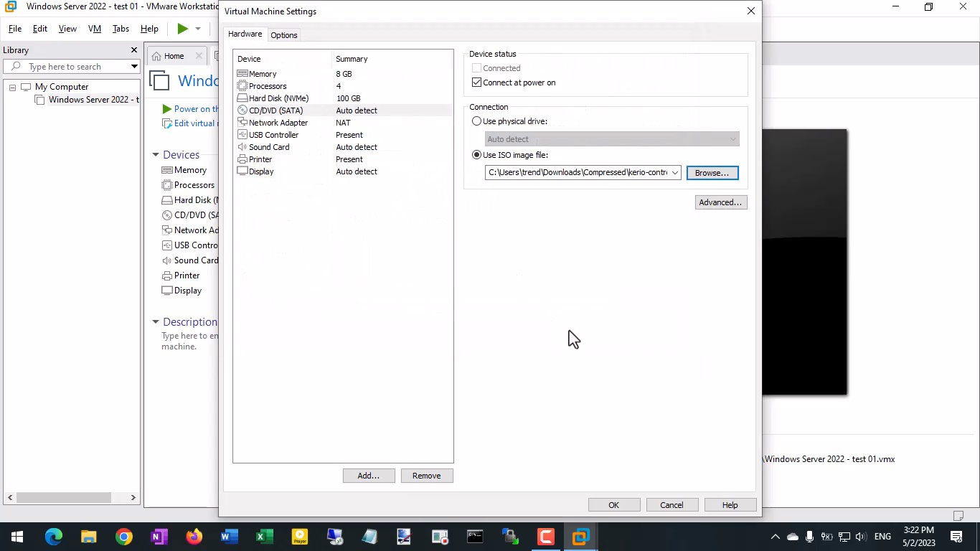This screenshot has height=551, width=980.
Task: Click the Browse... button
Action: pyautogui.click(x=712, y=173)
